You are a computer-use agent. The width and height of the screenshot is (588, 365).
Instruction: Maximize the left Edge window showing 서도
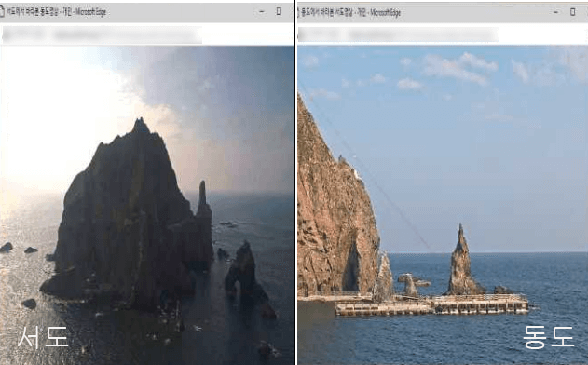click(279, 11)
